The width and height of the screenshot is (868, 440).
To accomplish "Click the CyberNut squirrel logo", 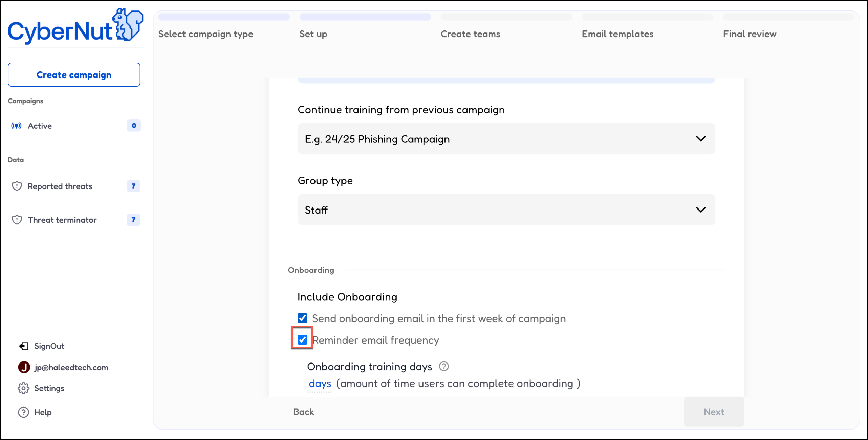I will 127,25.
